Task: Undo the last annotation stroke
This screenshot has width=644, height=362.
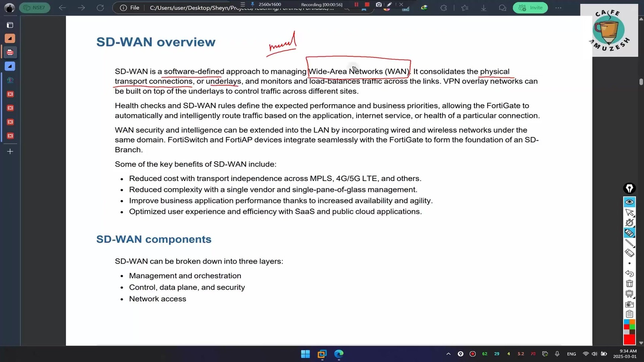Action: pyautogui.click(x=629, y=273)
